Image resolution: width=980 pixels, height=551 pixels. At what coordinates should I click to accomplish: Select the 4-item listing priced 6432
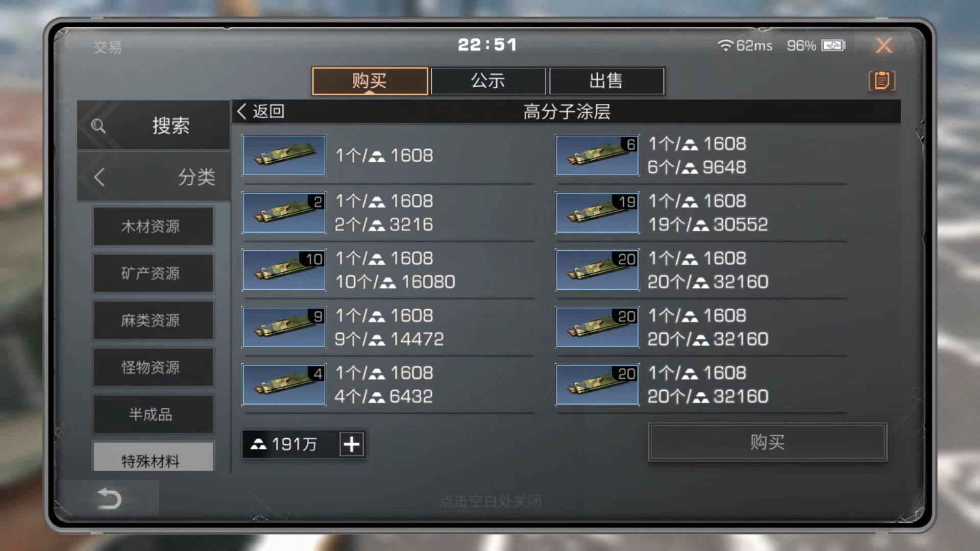click(x=388, y=385)
